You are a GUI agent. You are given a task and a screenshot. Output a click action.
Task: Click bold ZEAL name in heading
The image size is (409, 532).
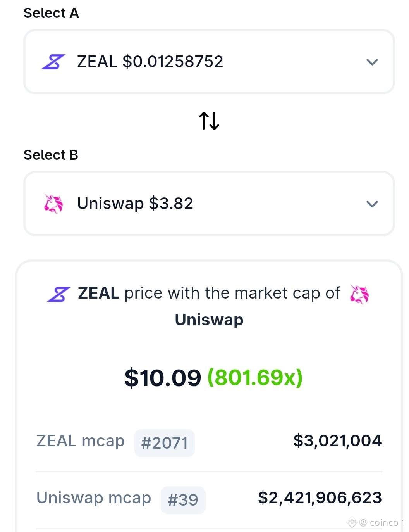coord(98,293)
